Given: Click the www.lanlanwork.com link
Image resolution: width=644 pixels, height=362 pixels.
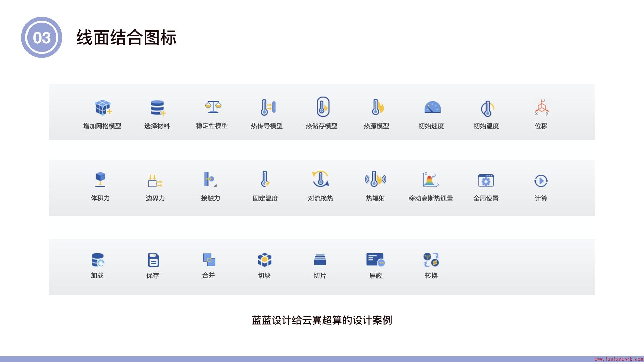Looking at the screenshot, I should (x=619, y=359).
